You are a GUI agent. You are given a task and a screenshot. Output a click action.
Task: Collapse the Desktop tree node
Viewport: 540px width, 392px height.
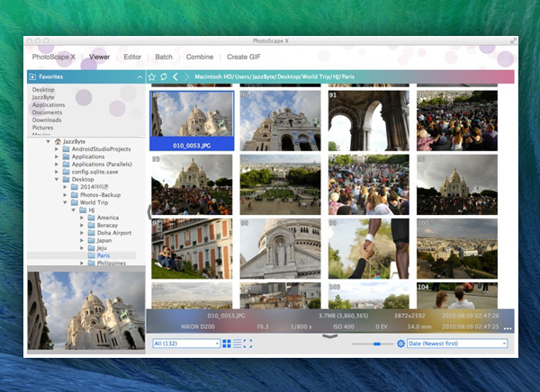(x=57, y=179)
